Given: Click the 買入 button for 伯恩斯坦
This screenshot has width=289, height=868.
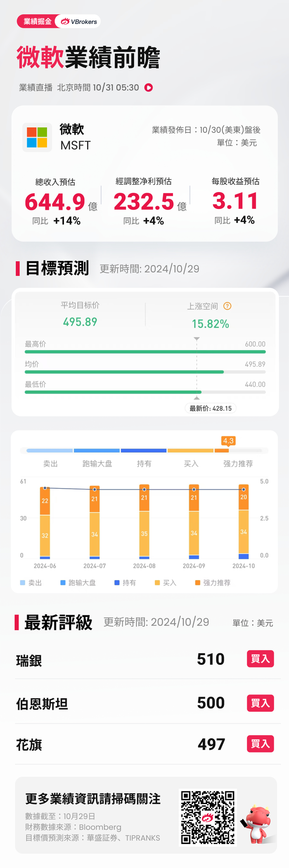Looking at the screenshot, I should (x=260, y=703).
